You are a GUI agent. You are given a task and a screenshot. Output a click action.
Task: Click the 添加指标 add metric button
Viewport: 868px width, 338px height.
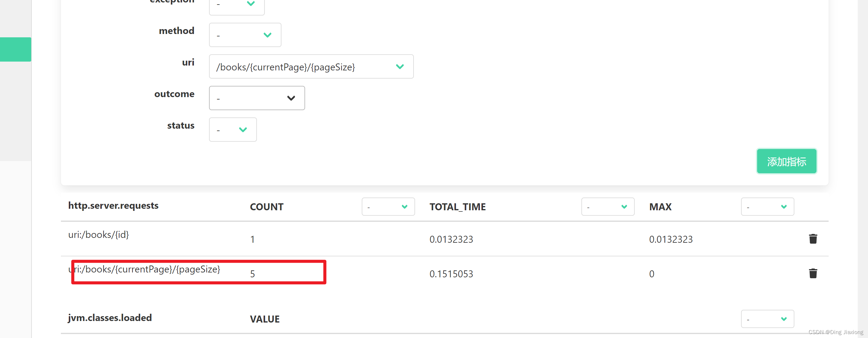click(786, 162)
